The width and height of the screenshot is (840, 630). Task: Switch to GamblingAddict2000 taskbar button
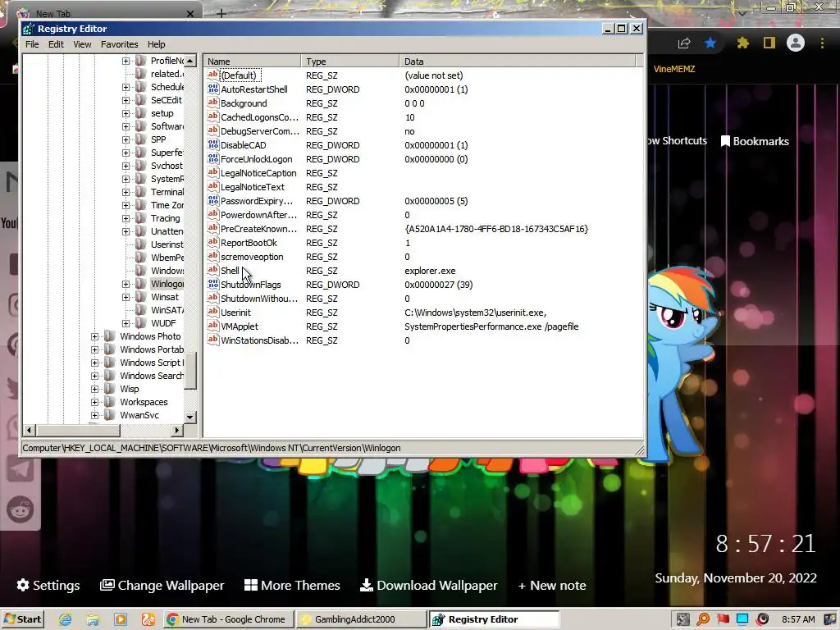[361, 619]
